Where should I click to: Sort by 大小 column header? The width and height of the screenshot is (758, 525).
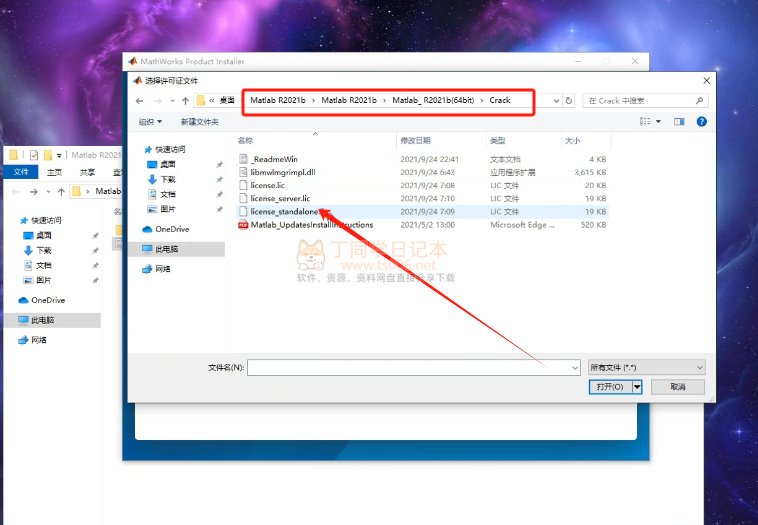(x=573, y=141)
